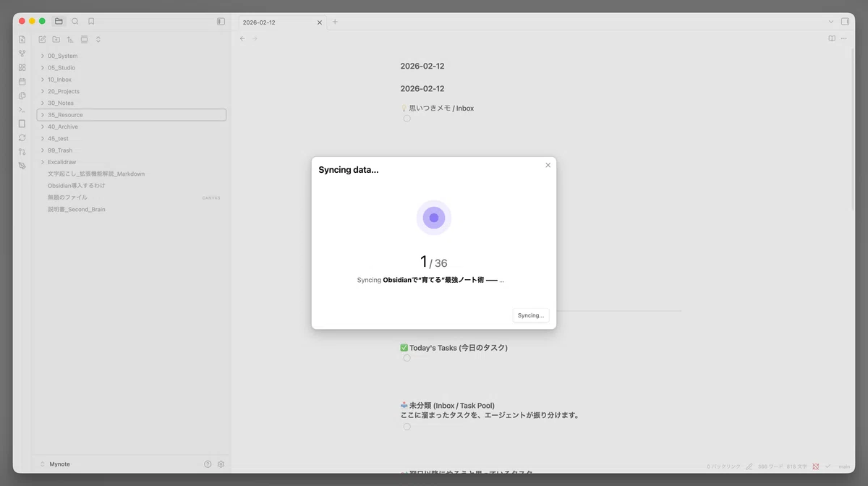868x486 pixels.
Task: Expand the 10_Inbox folder
Action: (x=132, y=80)
